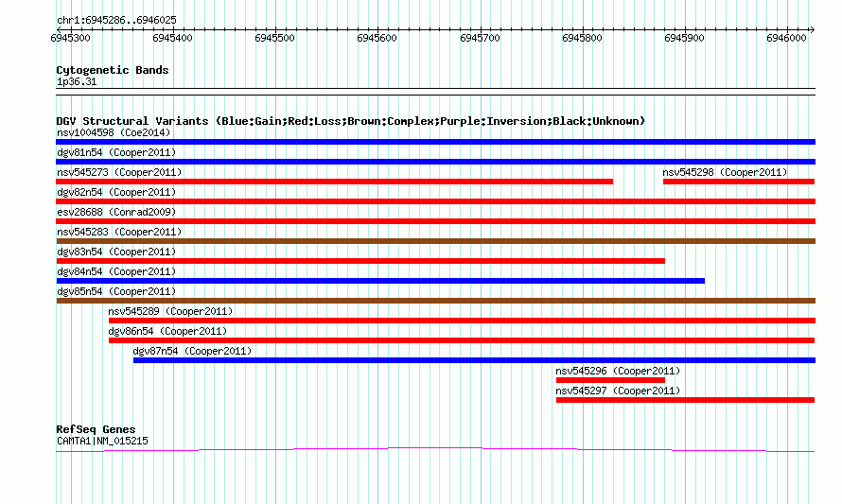The image size is (842, 504).
Task: Click ruler position 6945800
Action: coord(582,38)
